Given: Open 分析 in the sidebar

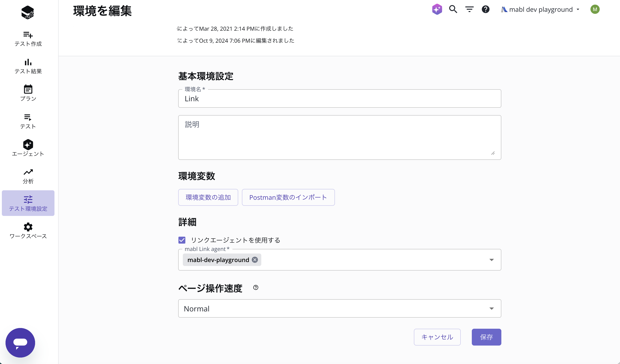Looking at the screenshot, I should pyautogui.click(x=28, y=176).
